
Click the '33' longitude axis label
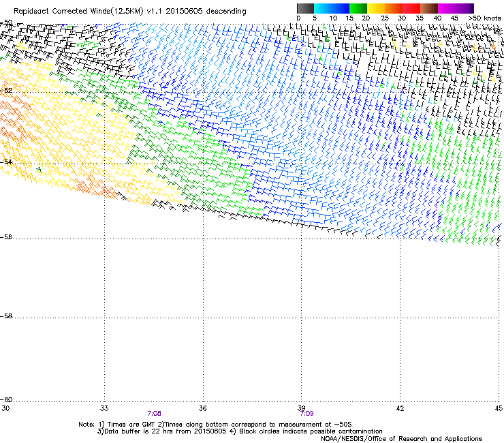(x=104, y=408)
